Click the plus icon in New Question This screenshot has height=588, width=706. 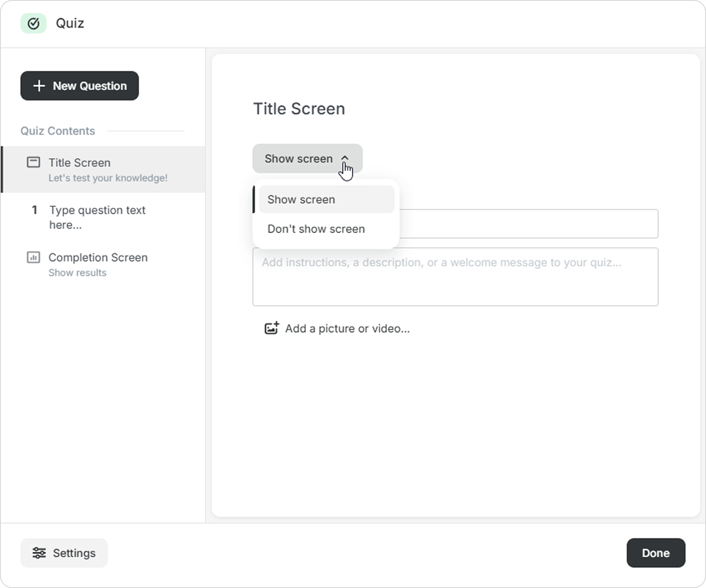tap(39, 86)
